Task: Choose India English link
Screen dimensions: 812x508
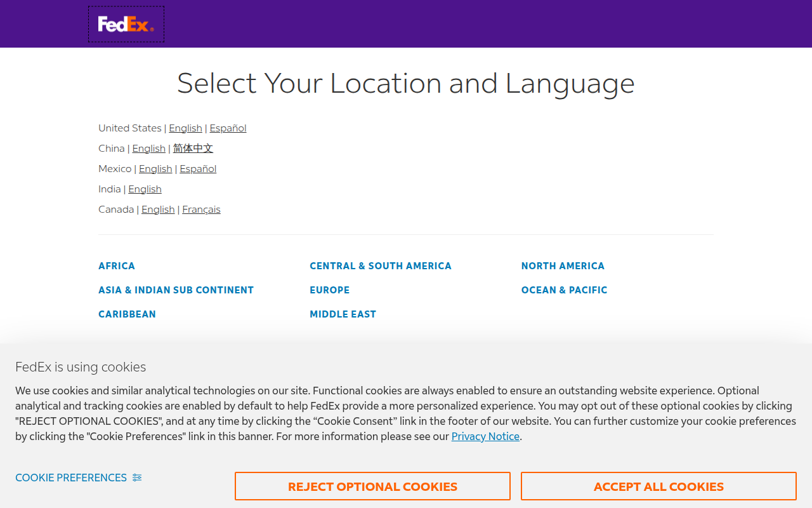Action: pos(145,189)
